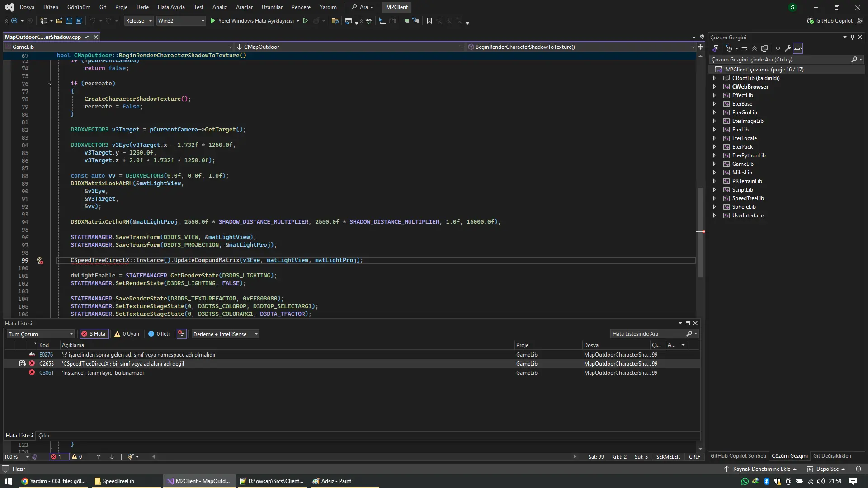This screenshot has width=868, height=488.
Task: Open the Derleme + IntelliSense dropdown
Action: coord(225,334)
